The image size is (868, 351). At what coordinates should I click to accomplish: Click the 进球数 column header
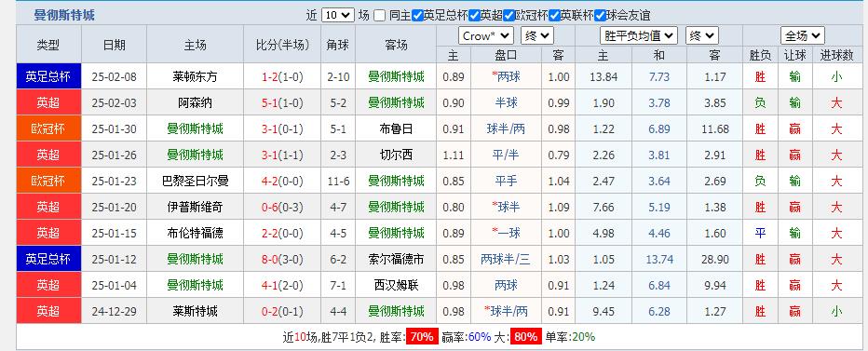pos(836,55)
